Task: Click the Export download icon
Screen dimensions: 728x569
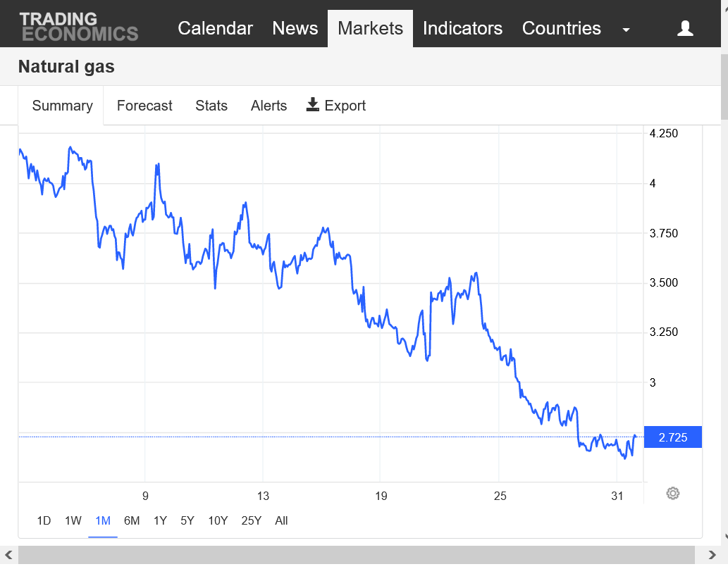Action: [313, 105]
